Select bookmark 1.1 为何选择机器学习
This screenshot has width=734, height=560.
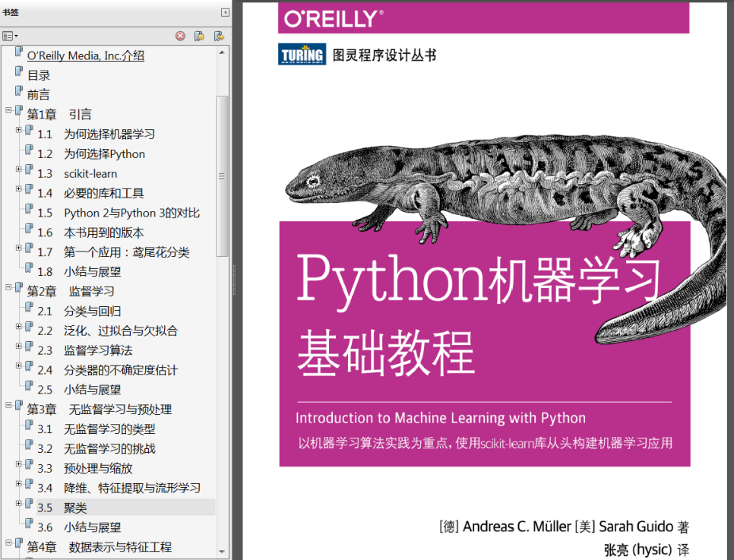pyautogui.click(x=96, y=134)
